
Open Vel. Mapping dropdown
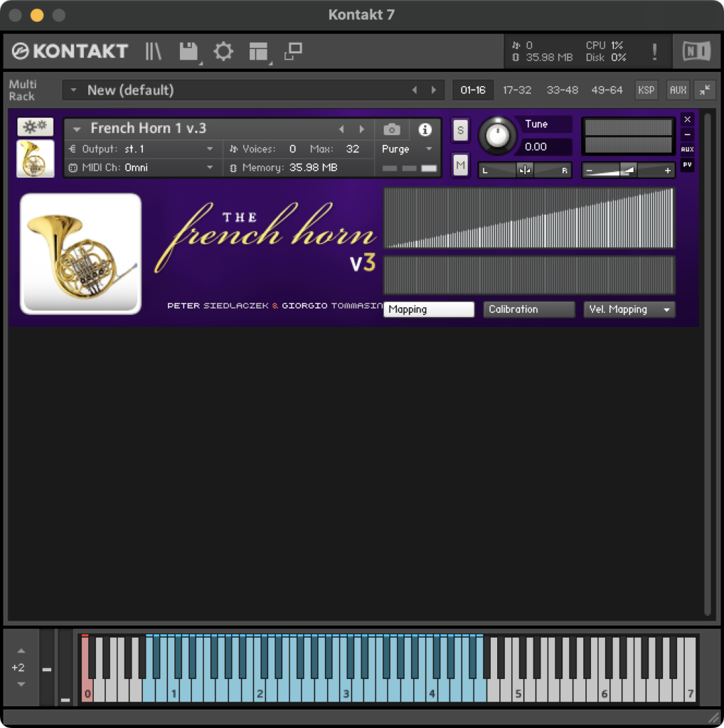pos(629,309)
